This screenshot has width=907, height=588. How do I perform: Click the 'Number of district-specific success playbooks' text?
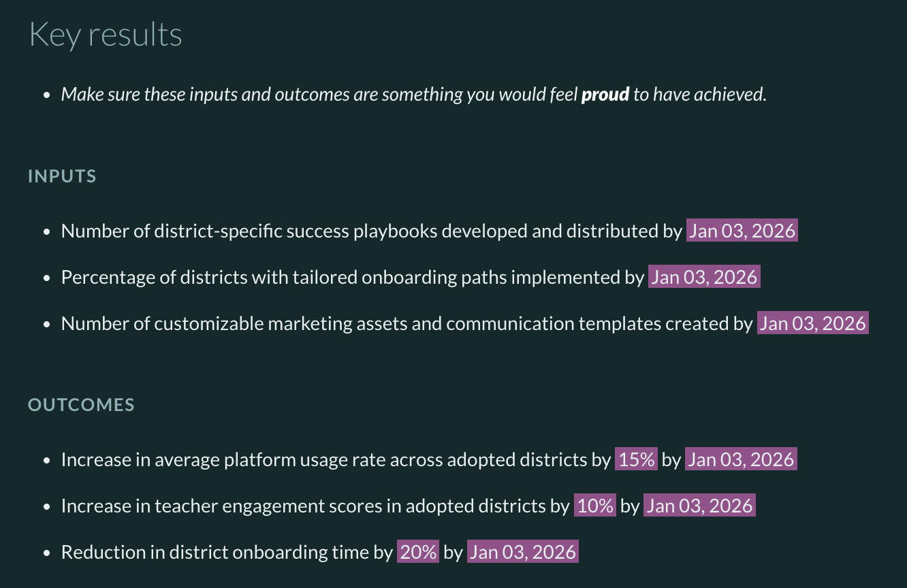pyautogui.click(x=249, y=231)
